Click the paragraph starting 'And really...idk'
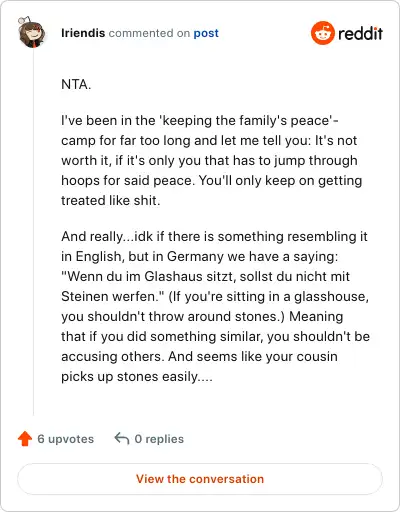 [x=215, y=306]
